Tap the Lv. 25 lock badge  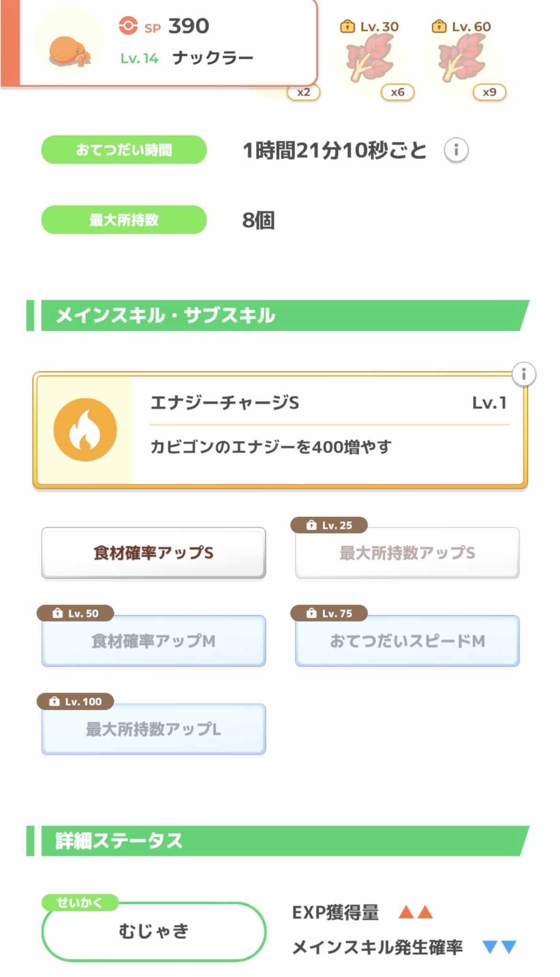pos(329,525)
